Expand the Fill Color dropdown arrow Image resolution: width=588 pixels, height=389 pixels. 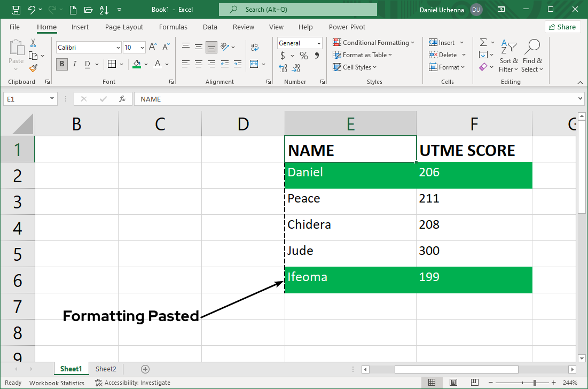click(146, 64)
